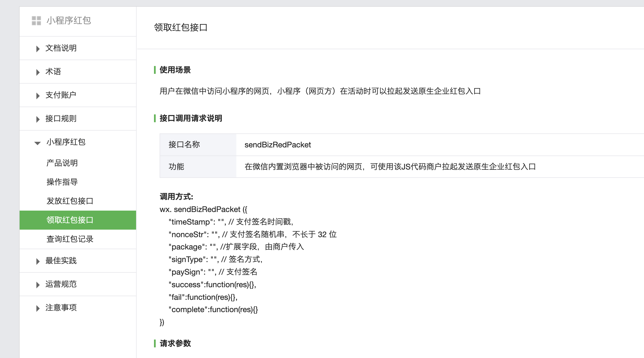Collapse the 小程序红包 section arrow
Viewport: 644px width, 358px height.
(38, 143)
